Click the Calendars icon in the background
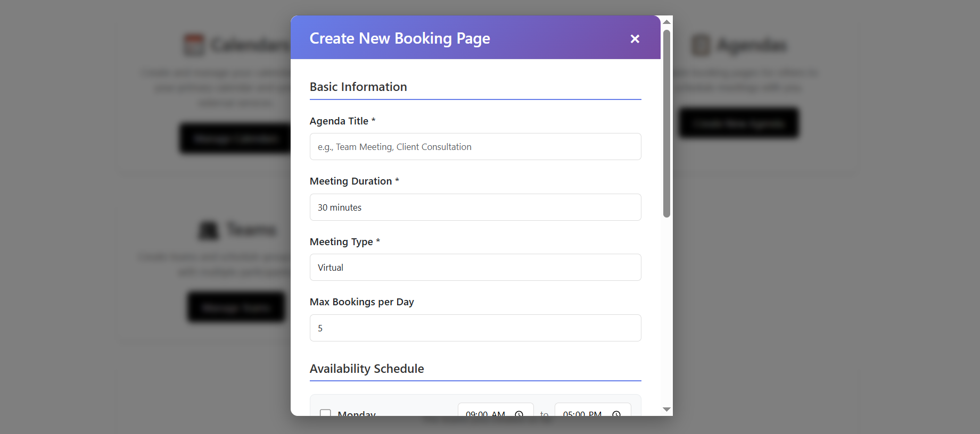This screenshot has height=434, width=980. pos(194,45)
